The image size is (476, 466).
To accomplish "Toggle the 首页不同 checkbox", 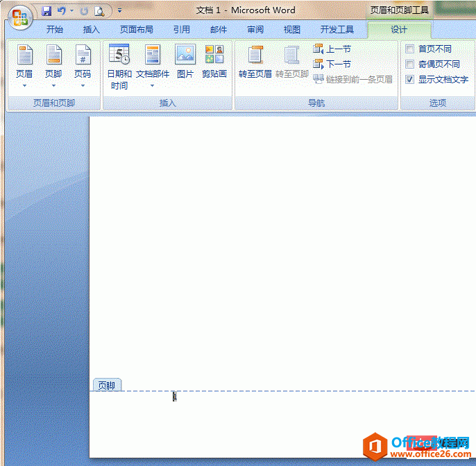I will pos(410,49).
